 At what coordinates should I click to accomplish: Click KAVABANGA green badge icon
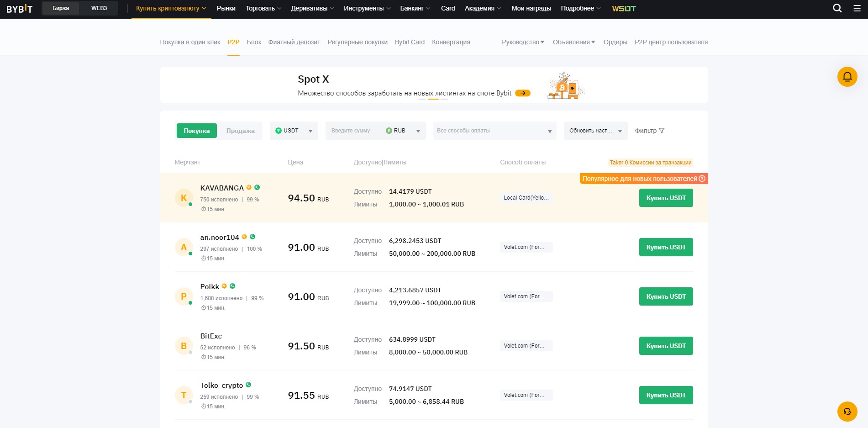[x=257, y=187]
